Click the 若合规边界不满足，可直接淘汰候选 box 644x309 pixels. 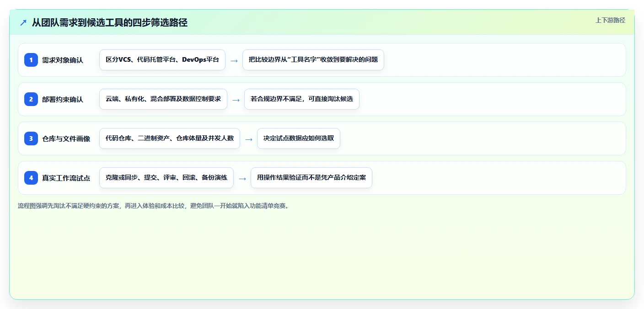(x=302, y=99)
